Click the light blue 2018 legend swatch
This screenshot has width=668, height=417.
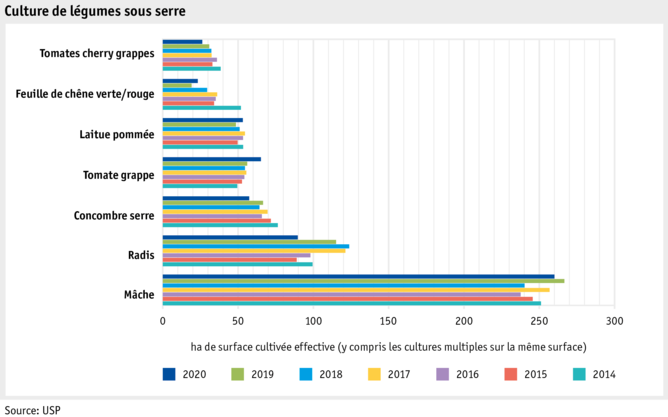pyautogui.click(x=306, y=374)
